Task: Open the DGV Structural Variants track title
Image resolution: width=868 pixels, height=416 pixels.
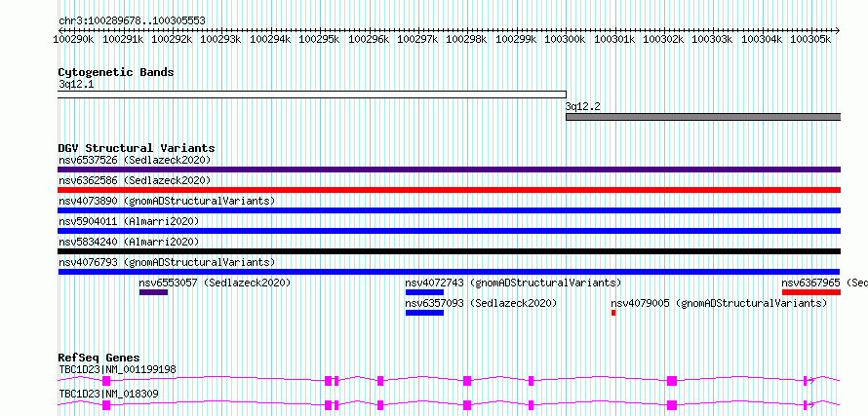Action: pyautogui.click(x=137, y=148)
